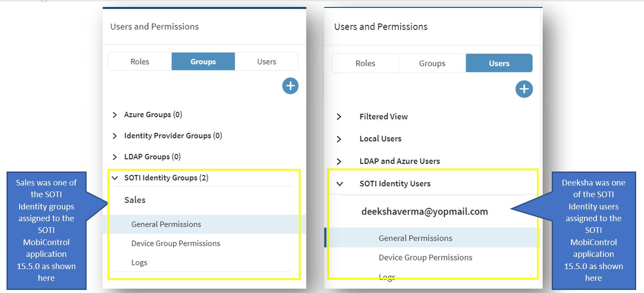Collapse the SOTI Identity Users section

(339, 184)
